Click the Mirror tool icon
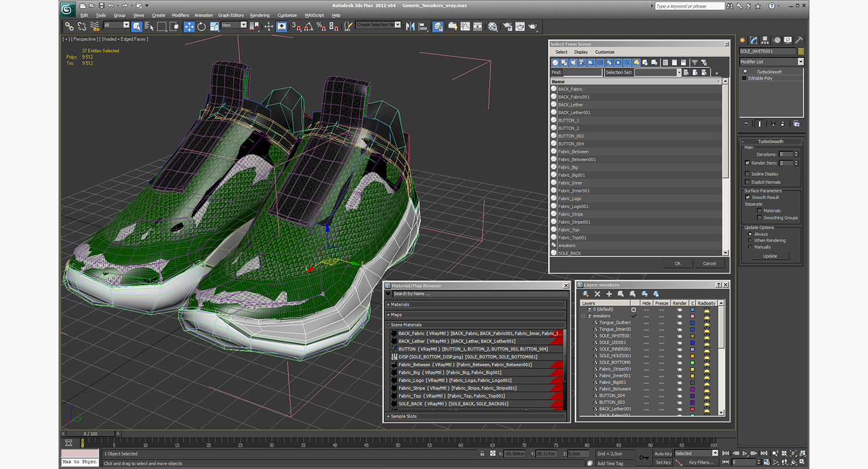Image resolution: width=868 pixels, height=469 pixels. click(x=409, y=26)
